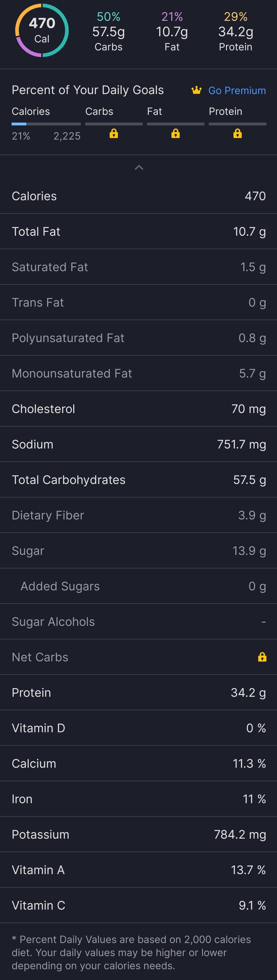Tap the gold crown premium icon
Screen dimensions: 277x980
click(196, 90)
